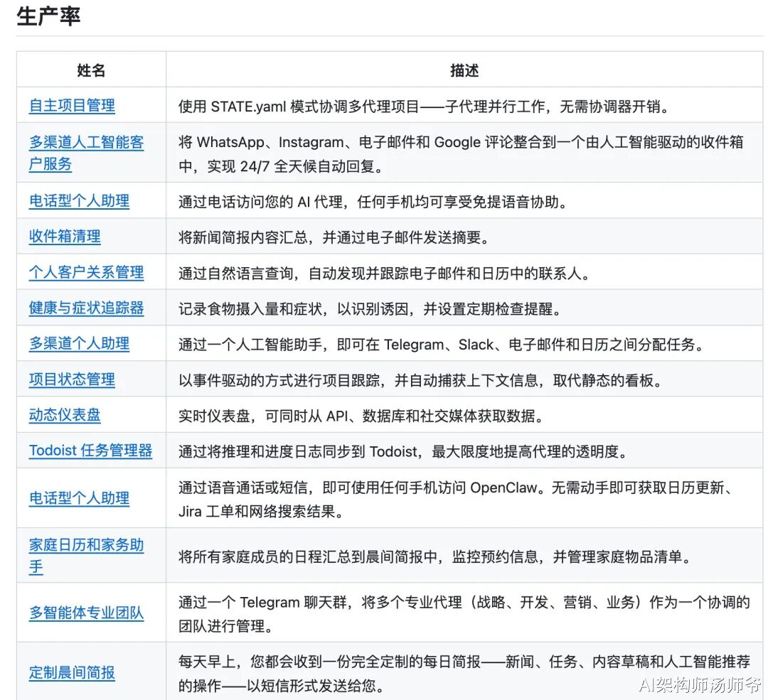Open the 健康与症状追踪器 link
The width and height of the screenshot is (768, 700).
[87, 308]
